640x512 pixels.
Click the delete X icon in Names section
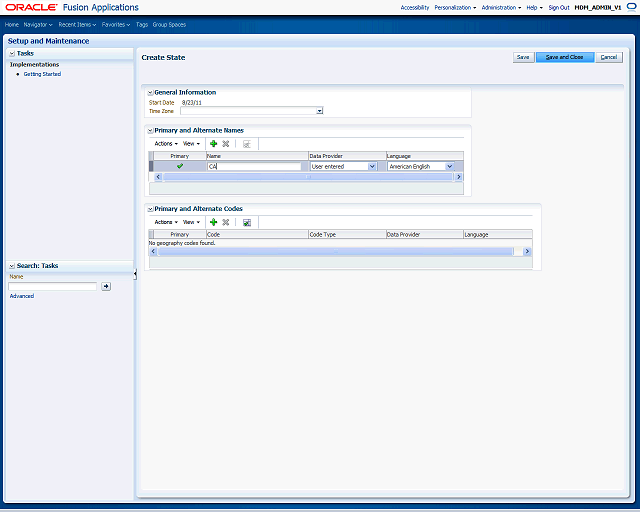(226, 144)
